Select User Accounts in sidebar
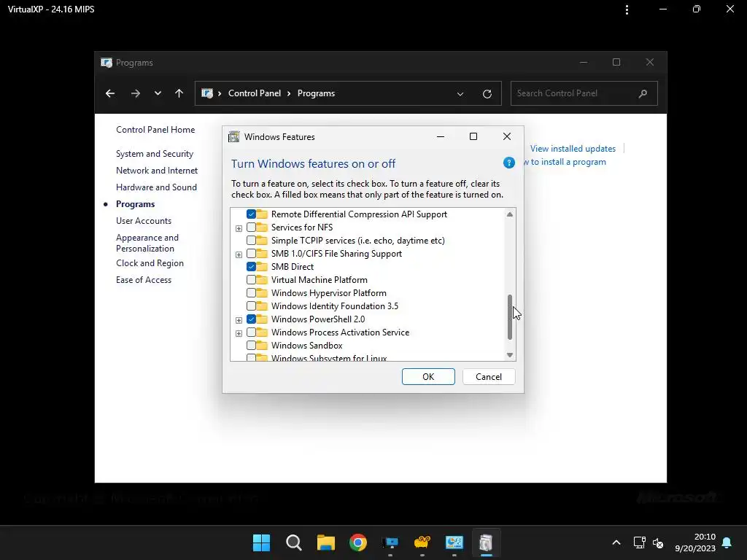This screenshot has width=747, height=560. (144, 221)
